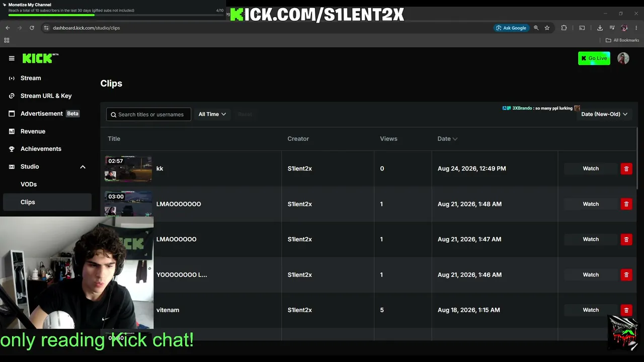Image resolution: width=644 pixels, height=362 pixels.
Task: Open Revenue via its chart icon
Action: 12,131
